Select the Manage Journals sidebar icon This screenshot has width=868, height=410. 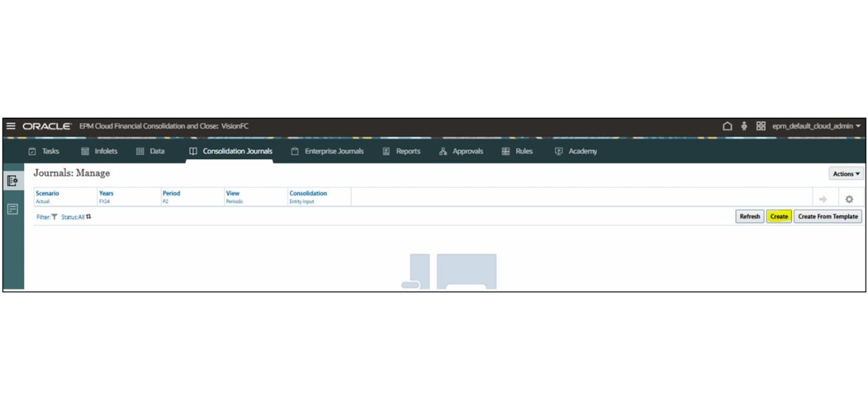click(x=12, y=182)
